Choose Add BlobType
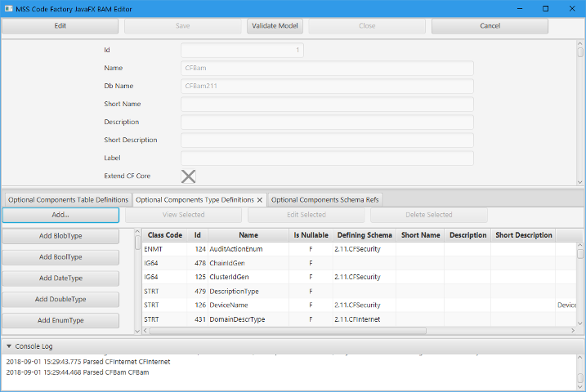 click(x=60, y=236)
